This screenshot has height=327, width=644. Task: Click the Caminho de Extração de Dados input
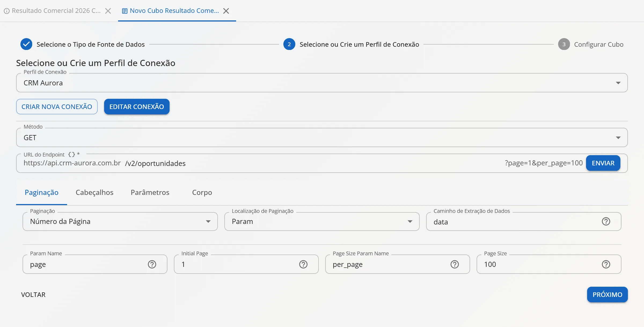(x=524, y=221)
